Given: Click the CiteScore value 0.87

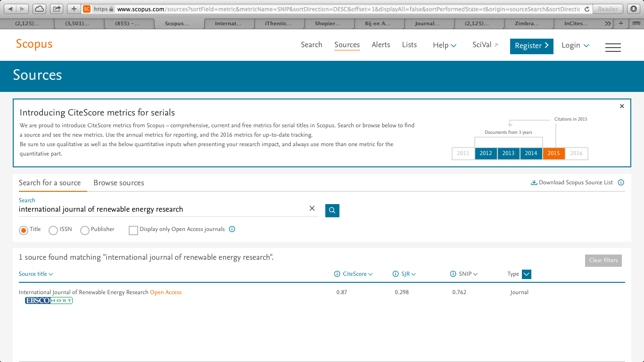Looking at the screenshot, I should (x=342, y=292).
